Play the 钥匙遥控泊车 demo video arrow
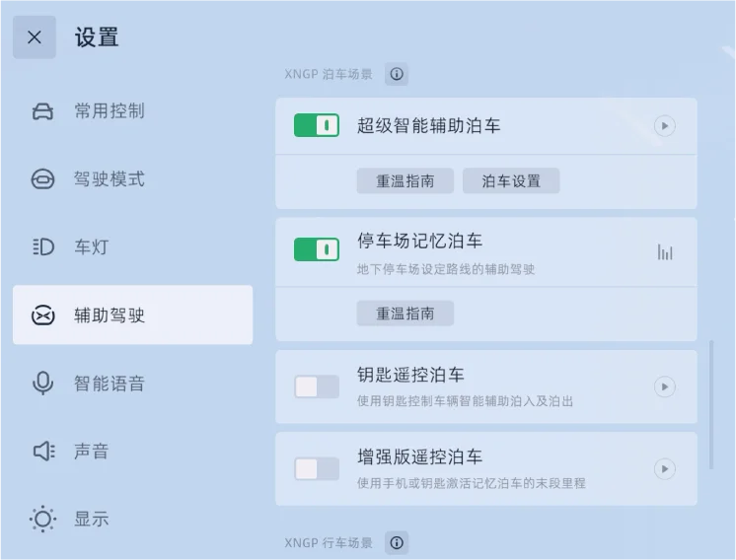736x560 pixels. tap(665, 386)
